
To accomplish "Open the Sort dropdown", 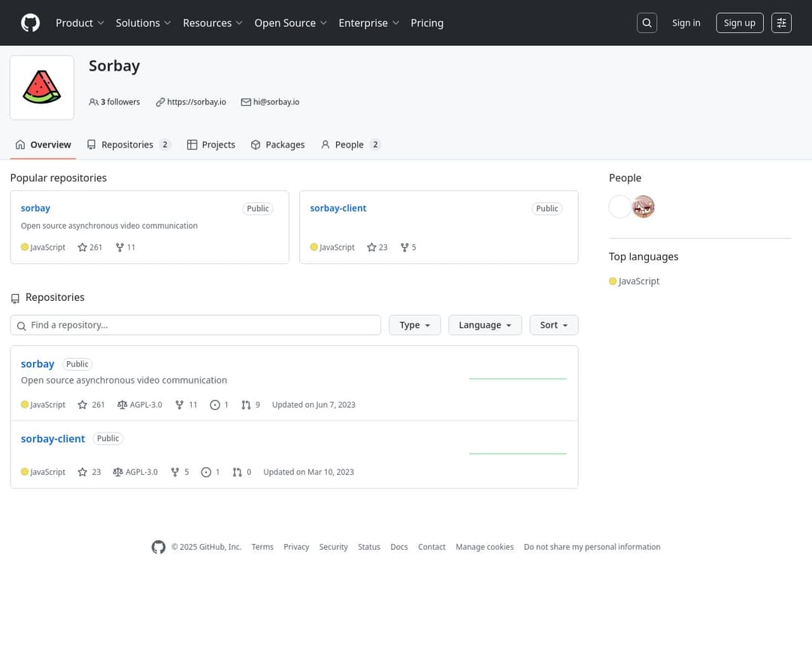I will 553,325.
